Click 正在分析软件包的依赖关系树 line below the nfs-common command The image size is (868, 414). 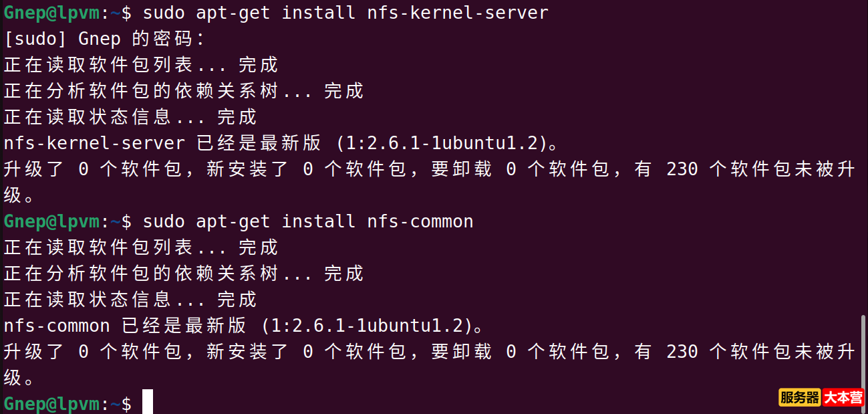183,274
